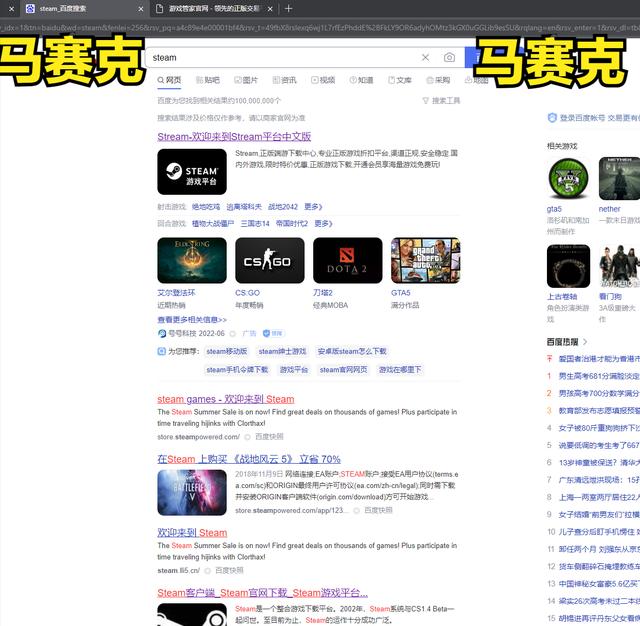
Task: Switch to the 视频 video tab
Action: coord(322,80)
